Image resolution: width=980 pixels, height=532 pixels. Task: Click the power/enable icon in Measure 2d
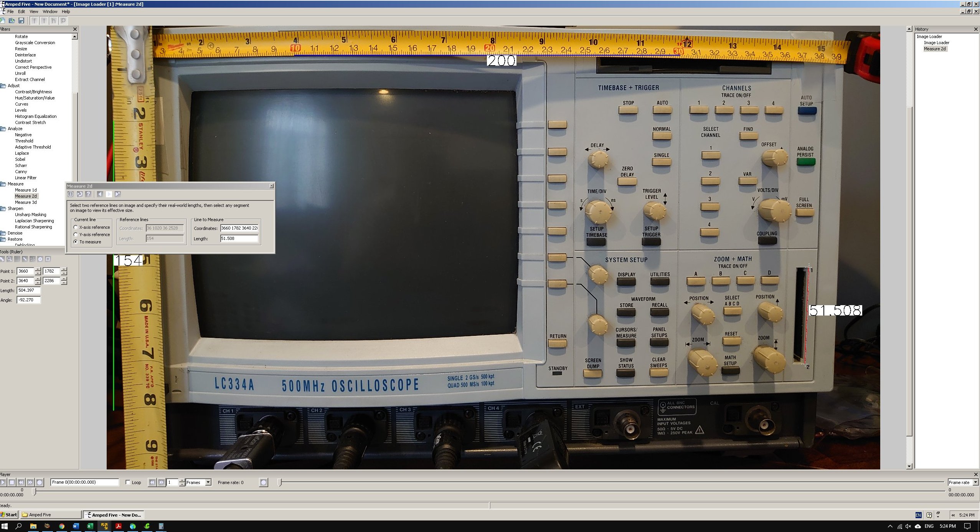(x=71, y=194)
